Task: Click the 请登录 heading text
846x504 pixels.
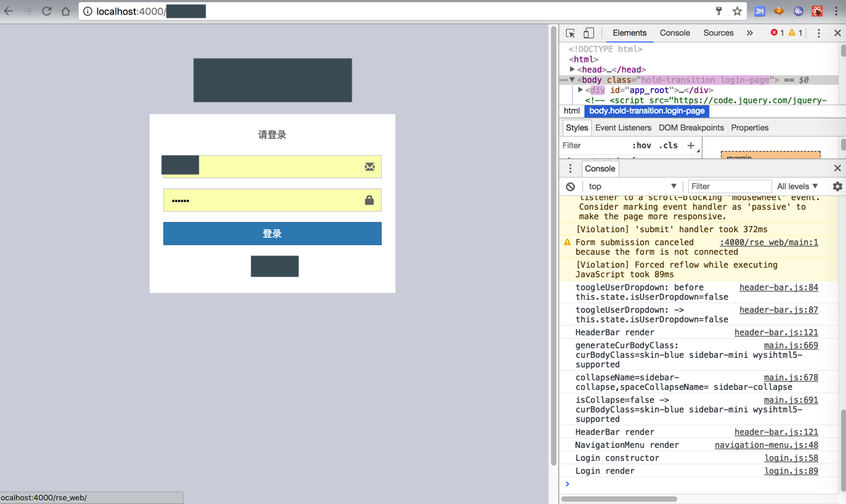Action: coord(272,135)
